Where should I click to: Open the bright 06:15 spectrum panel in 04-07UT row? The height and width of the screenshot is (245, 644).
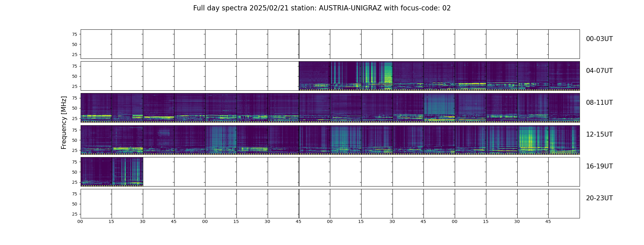pos(377,76)
